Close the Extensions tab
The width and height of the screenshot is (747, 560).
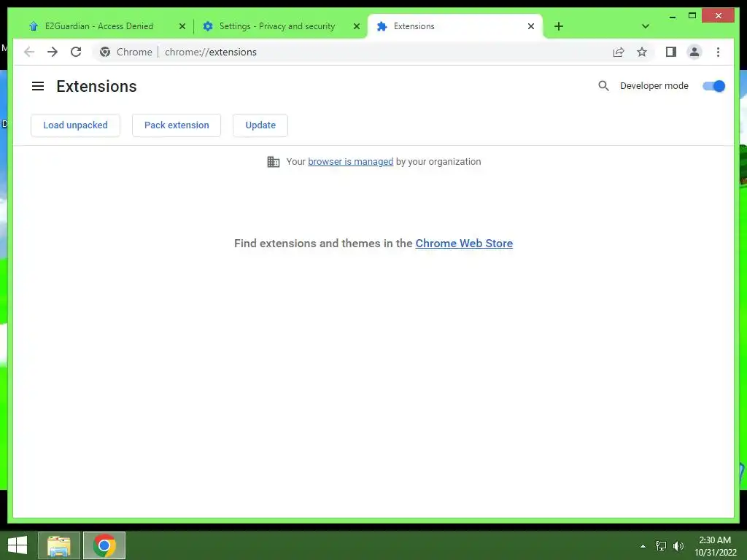coord(531,27)
